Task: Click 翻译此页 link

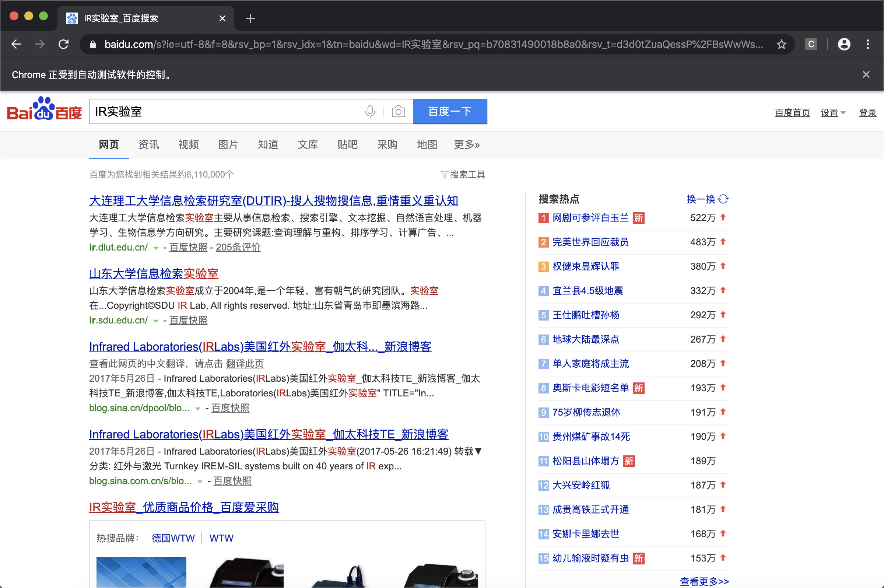Action: pos(245,364)
